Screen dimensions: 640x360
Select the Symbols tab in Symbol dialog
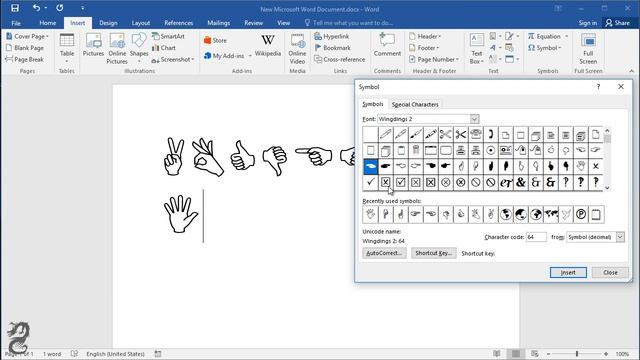[373, 104]
